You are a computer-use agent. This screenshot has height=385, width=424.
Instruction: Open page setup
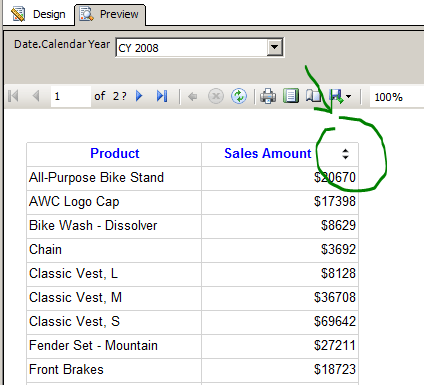[x=313, y=96]
